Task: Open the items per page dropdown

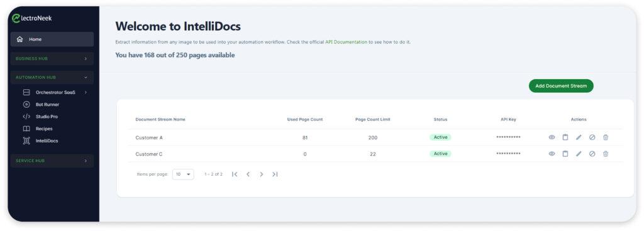Action: click(183, 174)
